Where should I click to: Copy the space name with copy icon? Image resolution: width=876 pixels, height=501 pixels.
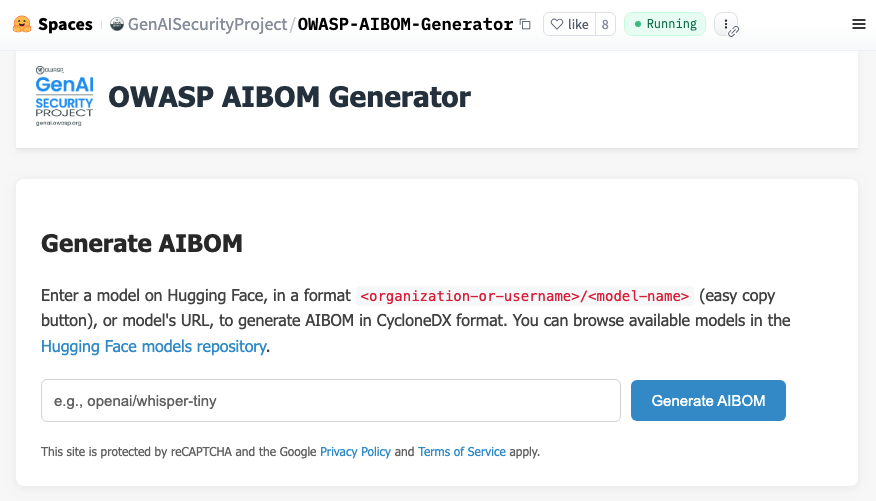tap(526, 24)
